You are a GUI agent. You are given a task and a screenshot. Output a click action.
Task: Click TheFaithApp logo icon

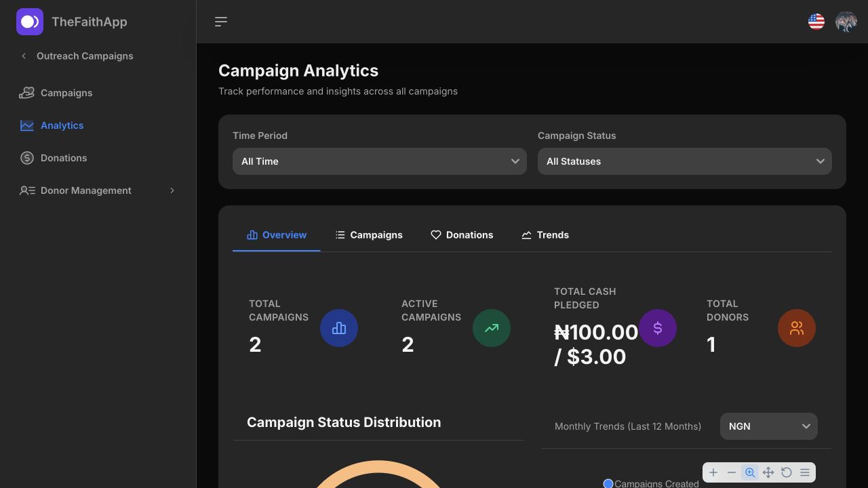(30, 22)
